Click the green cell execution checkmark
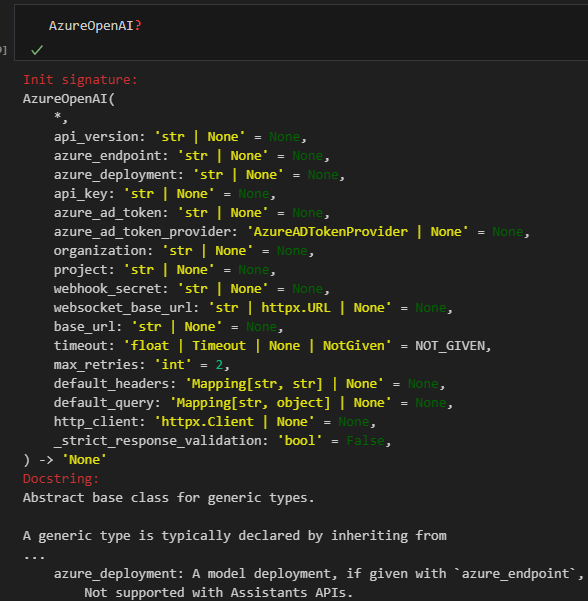This screenshot has width=588, height=601. [37, 50]
